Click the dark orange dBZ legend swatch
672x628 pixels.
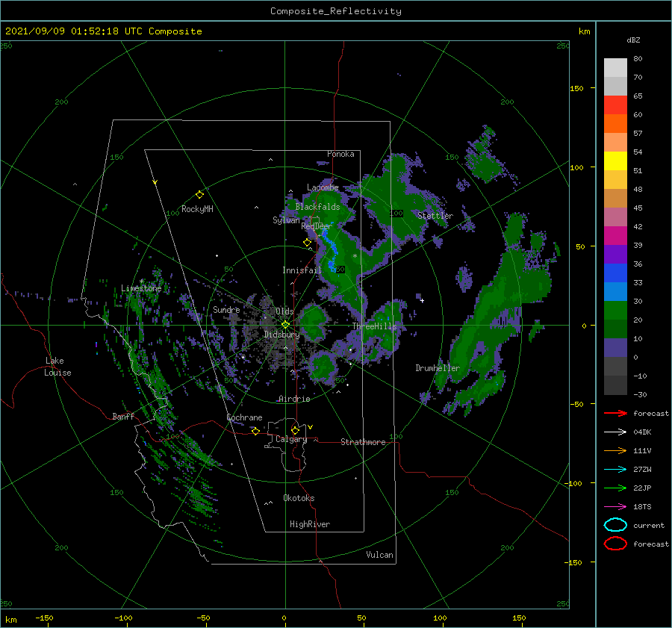[615, 124]
